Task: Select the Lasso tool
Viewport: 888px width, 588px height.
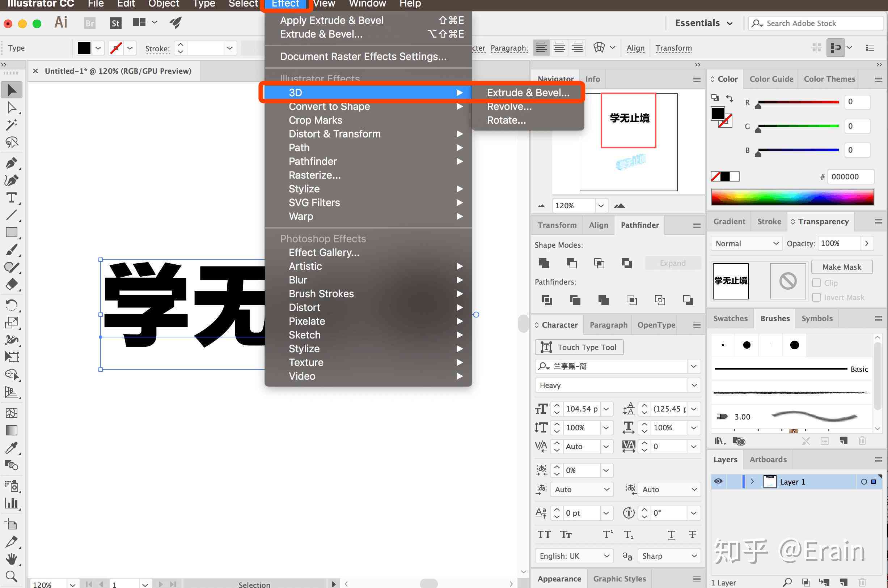Action: [12, 142]
